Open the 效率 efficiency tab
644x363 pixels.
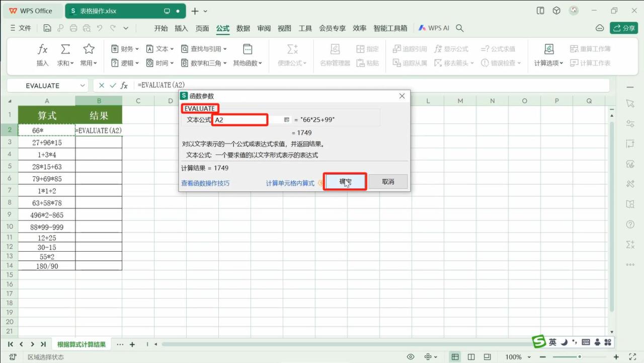click(360, 28)
